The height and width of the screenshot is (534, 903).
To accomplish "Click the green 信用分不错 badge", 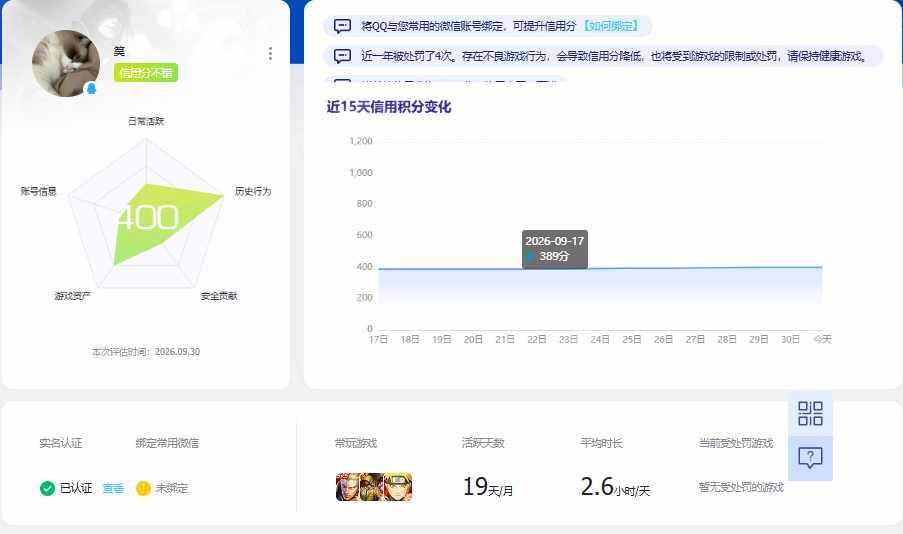I will tap(146, 73).
